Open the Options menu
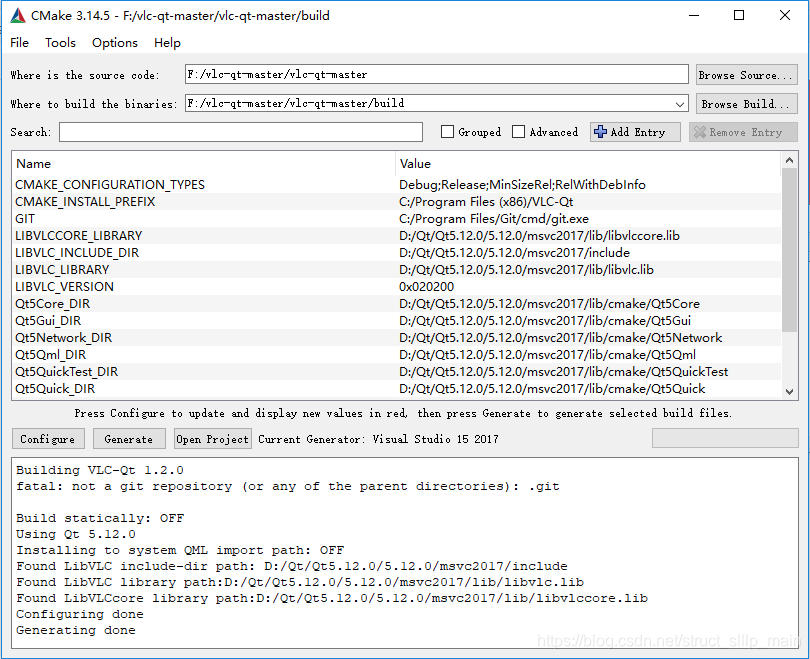Image resolution: width=810 pixels, height=659 pixels. click(115, 43)
